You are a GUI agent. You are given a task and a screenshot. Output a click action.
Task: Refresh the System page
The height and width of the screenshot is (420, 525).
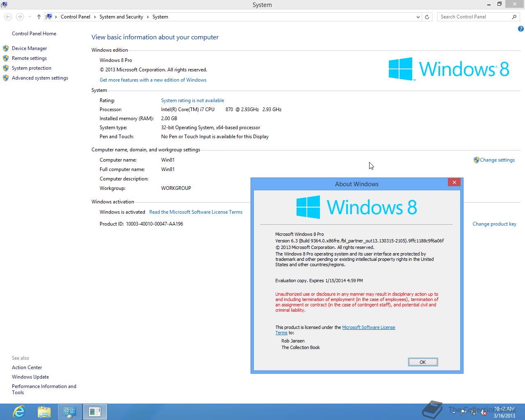pyautogui.click(x=427, y=17)
